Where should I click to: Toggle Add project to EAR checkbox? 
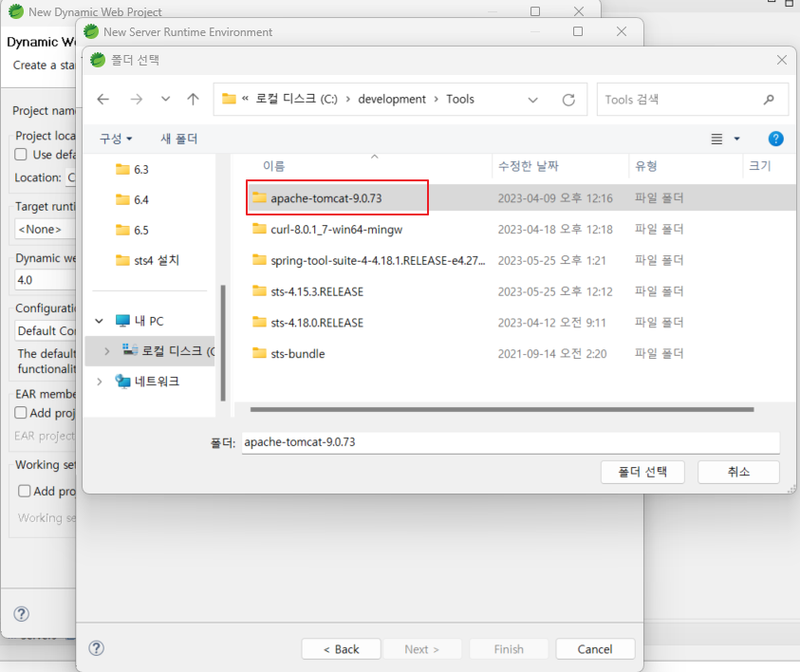click(x=21, y=413)
